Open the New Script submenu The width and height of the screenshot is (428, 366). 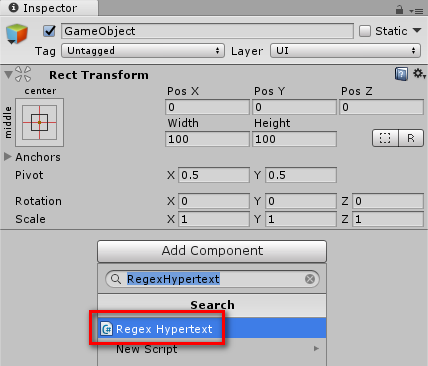[x=212, y=349]
